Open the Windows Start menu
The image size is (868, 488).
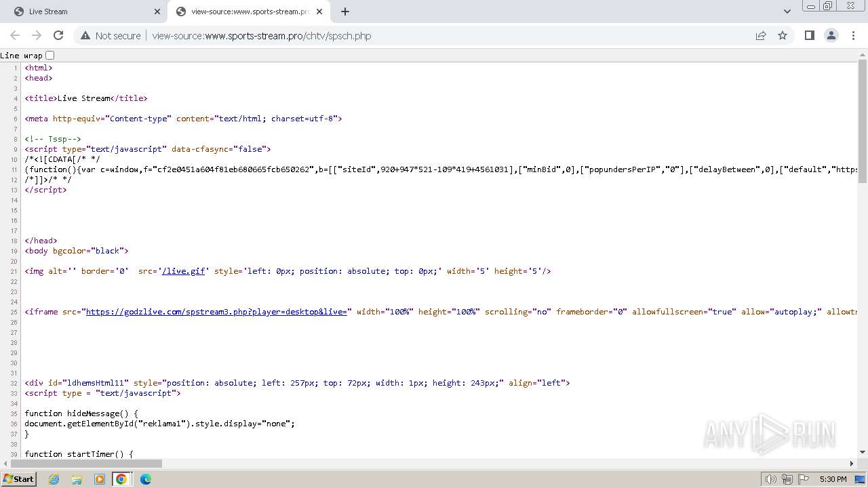point(18,479)
